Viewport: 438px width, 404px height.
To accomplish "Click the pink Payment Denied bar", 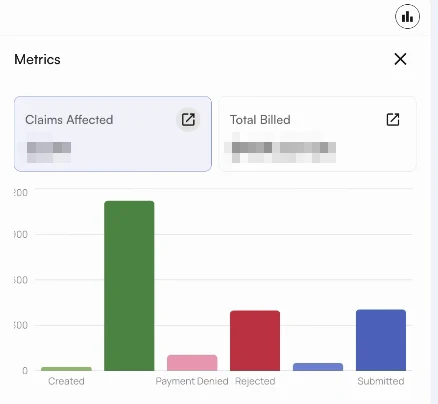I will 192,363.
